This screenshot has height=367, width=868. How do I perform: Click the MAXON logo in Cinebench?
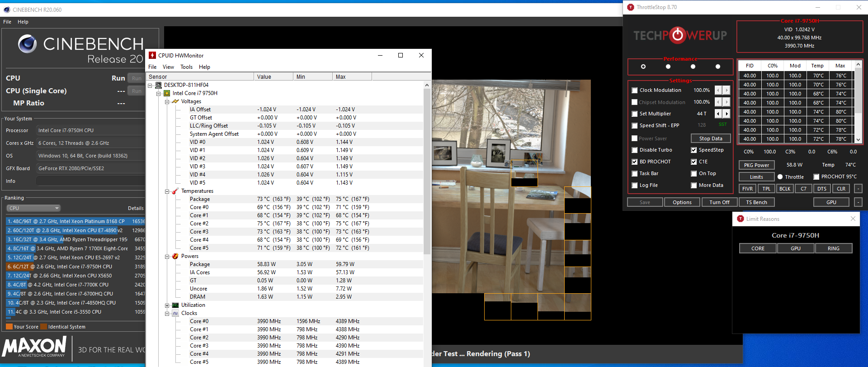pos(34,347)
